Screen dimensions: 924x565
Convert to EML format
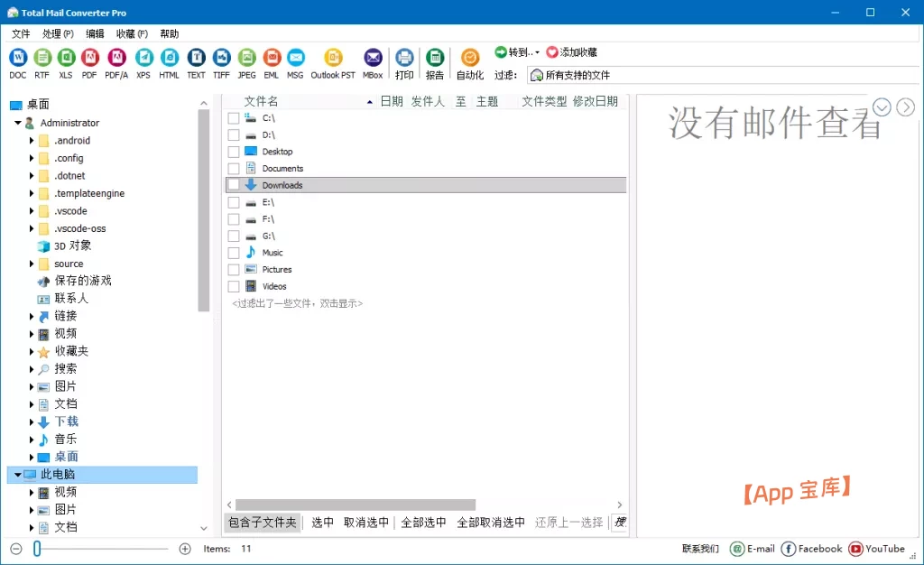coord(271,63)
